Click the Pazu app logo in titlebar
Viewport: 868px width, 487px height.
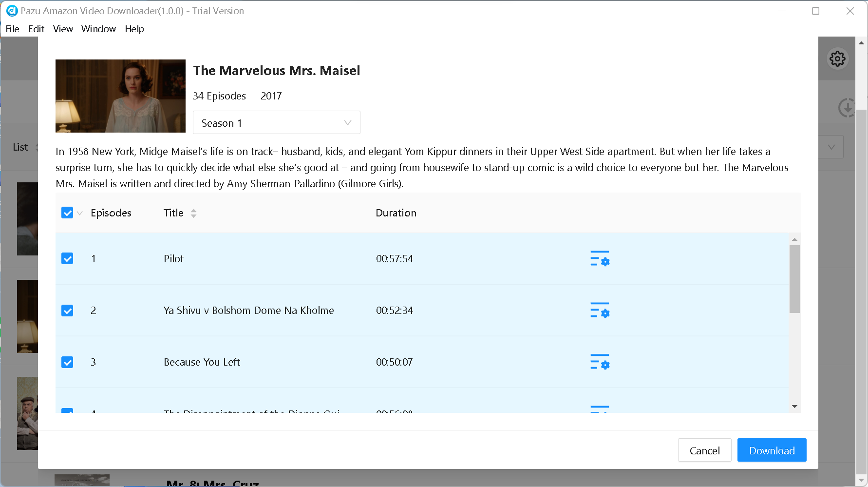click(x=12, y=10)
